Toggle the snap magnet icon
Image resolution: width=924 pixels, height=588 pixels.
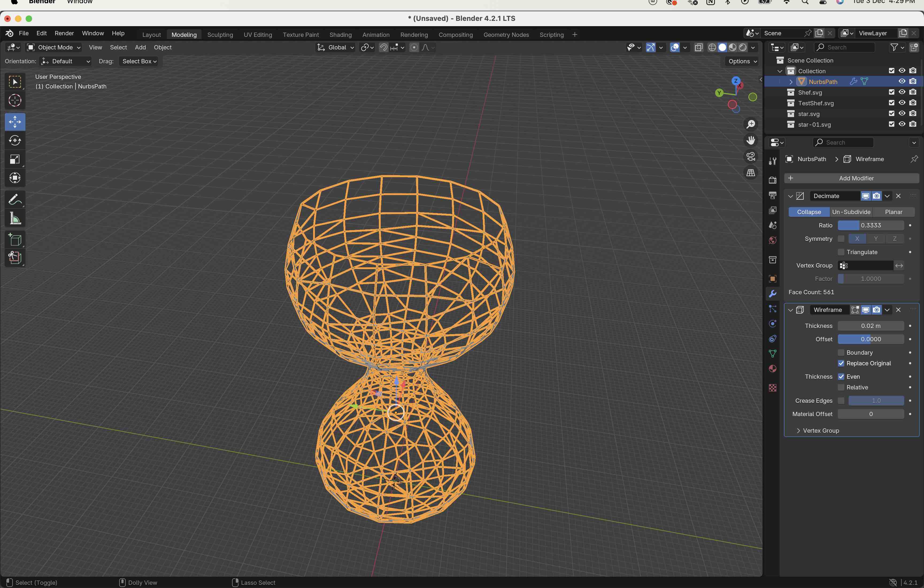point(383,47)
